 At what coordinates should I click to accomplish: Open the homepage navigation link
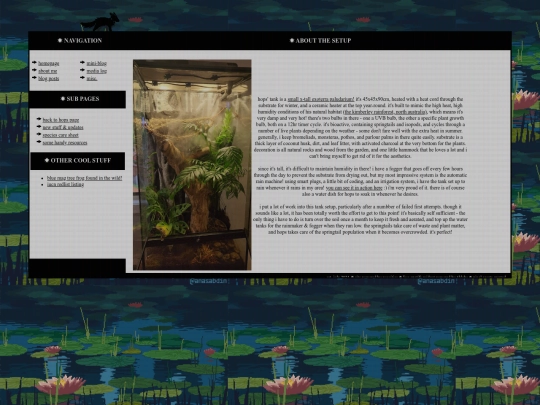[x=49, y=63]
